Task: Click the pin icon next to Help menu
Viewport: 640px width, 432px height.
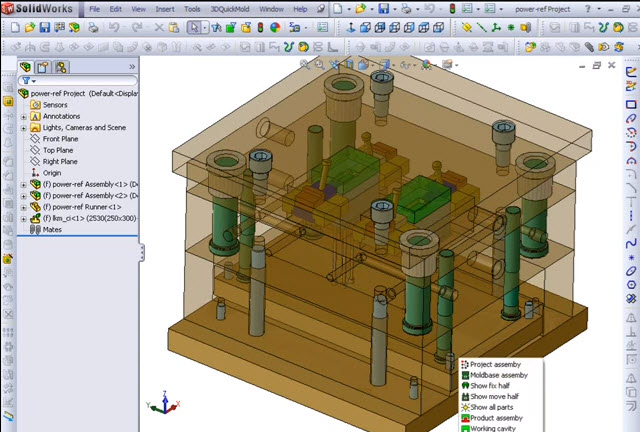Action: coord(322,9)
